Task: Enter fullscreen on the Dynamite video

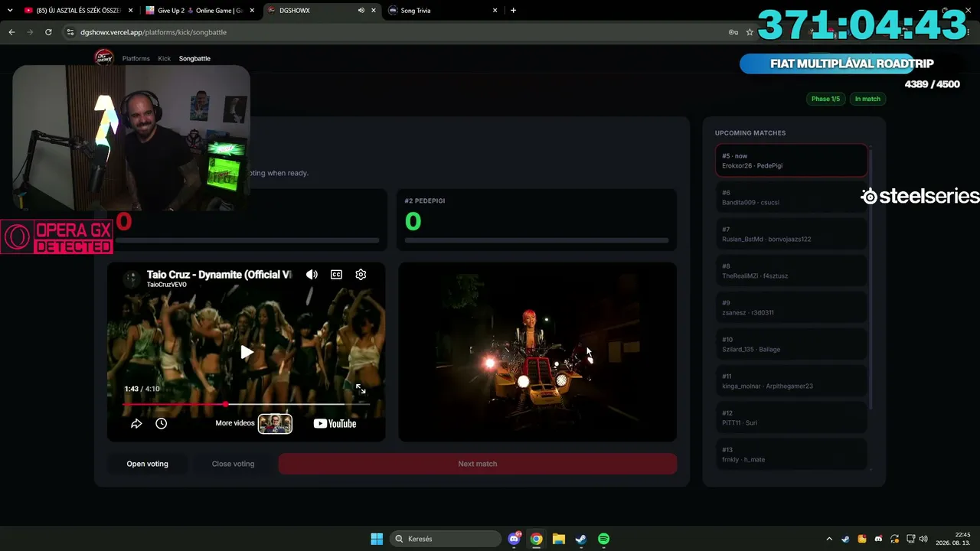Action: coord(361,389)
